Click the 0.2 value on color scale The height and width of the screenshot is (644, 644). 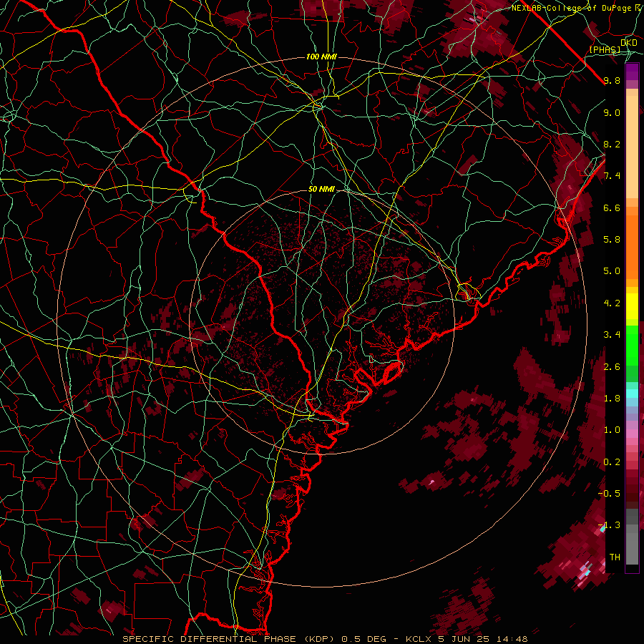pos(612,462)
